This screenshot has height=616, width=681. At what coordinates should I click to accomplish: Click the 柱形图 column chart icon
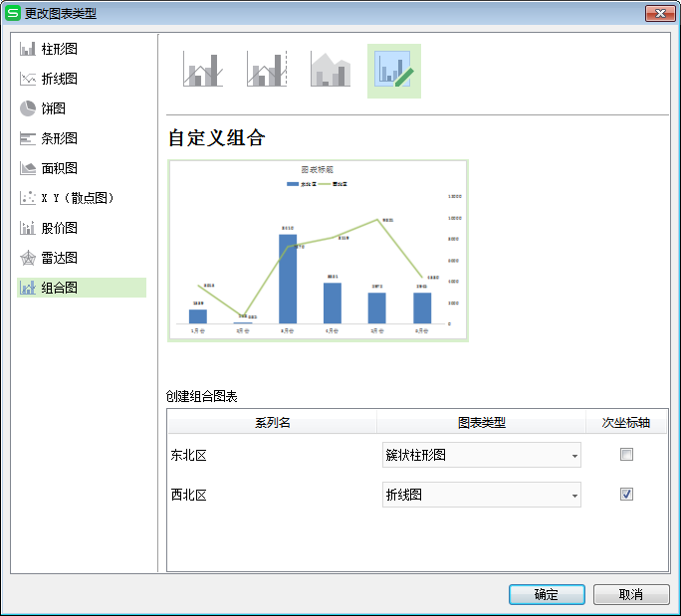click(28, 49)
